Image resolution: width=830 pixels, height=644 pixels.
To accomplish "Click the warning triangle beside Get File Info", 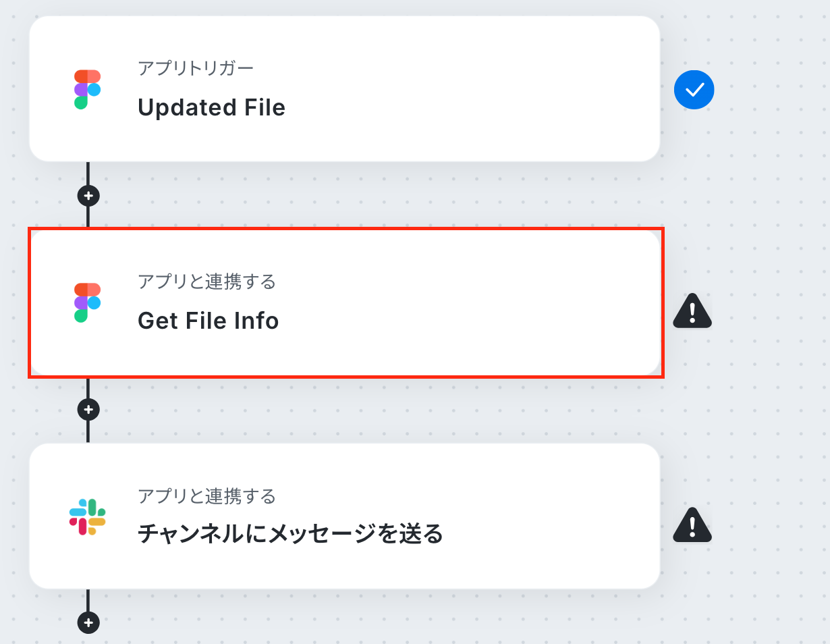I will click(x=692, y=312).
